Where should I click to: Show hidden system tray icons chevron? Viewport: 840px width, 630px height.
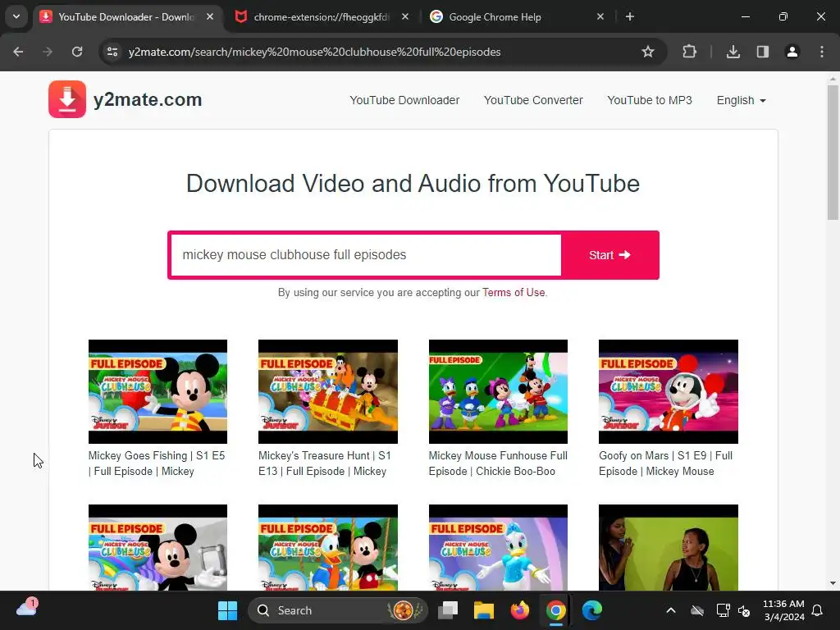pos(671,610)
